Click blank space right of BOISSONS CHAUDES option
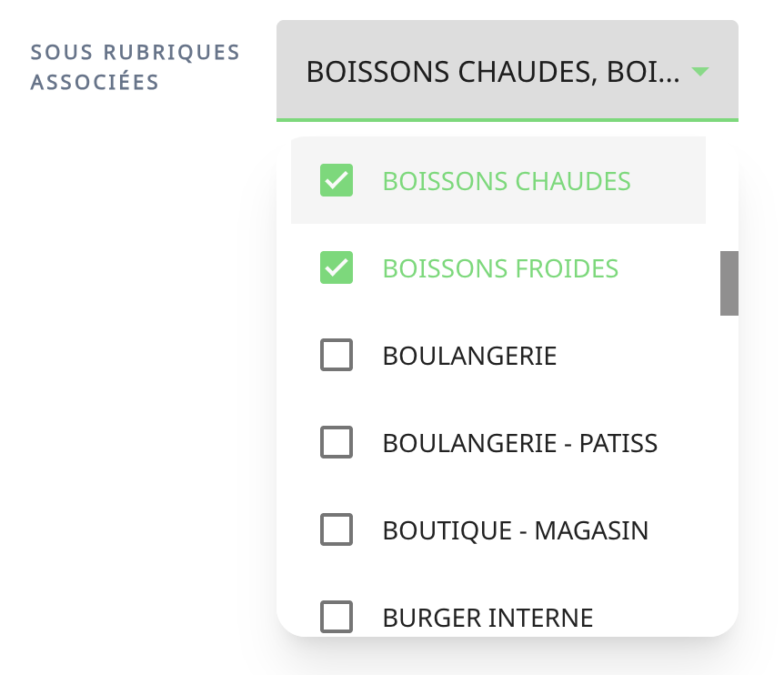784x675 pixels. tap(673, 181)
